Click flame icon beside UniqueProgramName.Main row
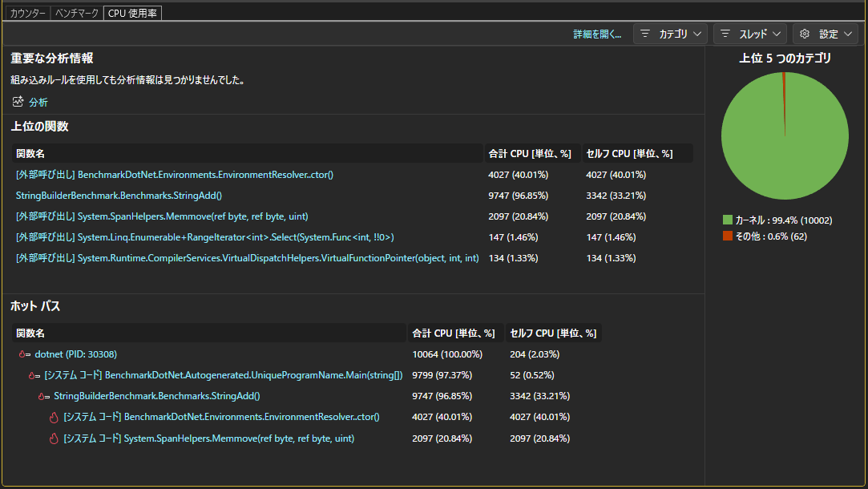Image resolution: width=868 pixels, height=489 pixels. coord(34,375)
